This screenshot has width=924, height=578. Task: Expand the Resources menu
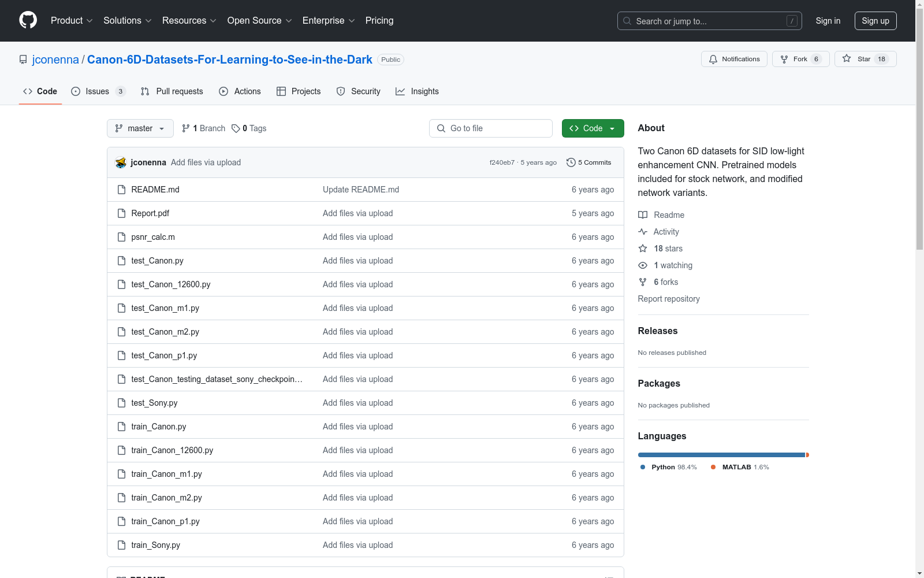tap(189, 21)
